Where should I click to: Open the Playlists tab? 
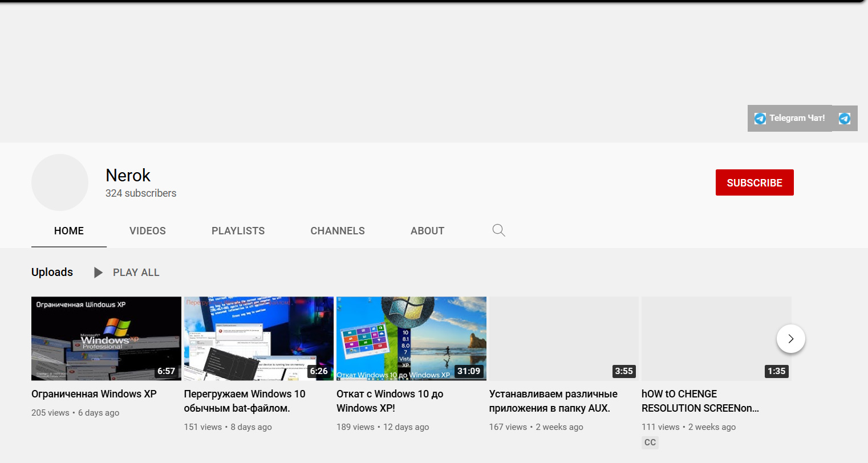coord(238,231)
